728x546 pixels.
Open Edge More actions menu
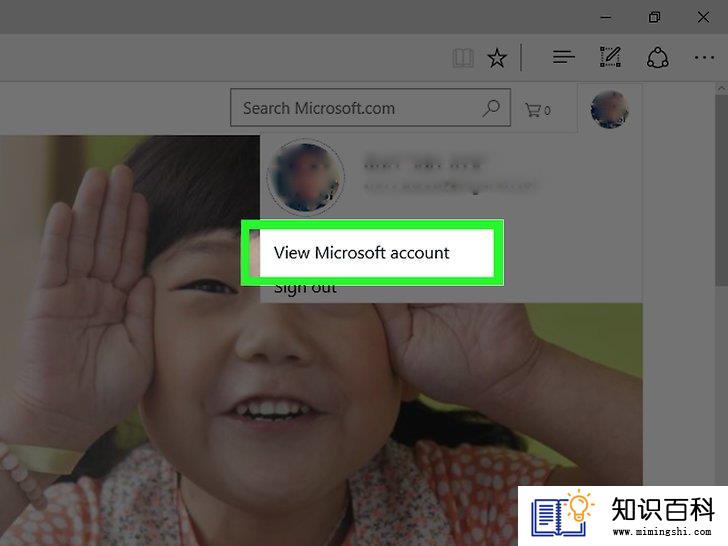tap(704, 58)
